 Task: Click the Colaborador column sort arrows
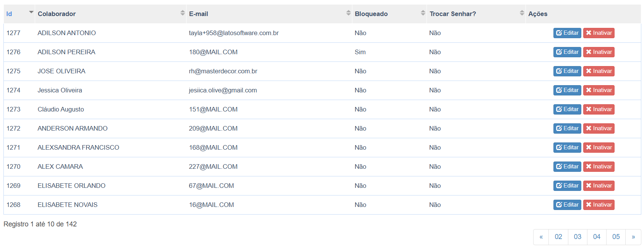pyautogui.click(x=183, y=13)
